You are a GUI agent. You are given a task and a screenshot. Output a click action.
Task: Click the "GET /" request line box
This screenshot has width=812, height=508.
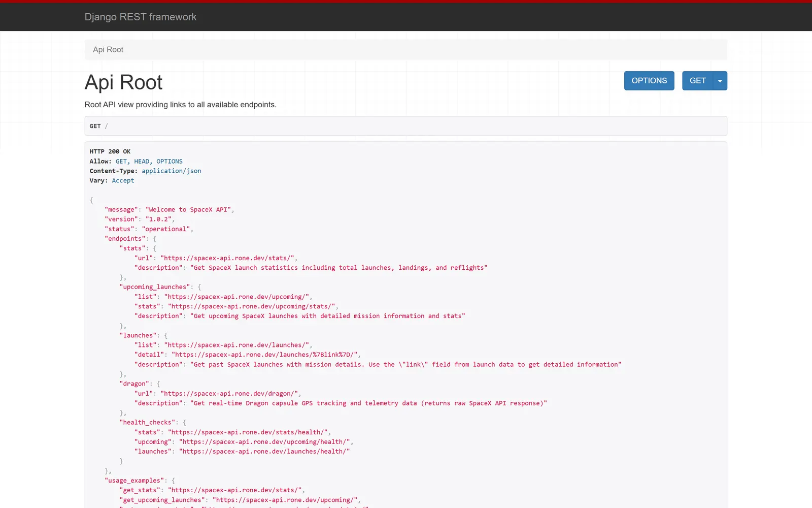[x=406, y=126]
